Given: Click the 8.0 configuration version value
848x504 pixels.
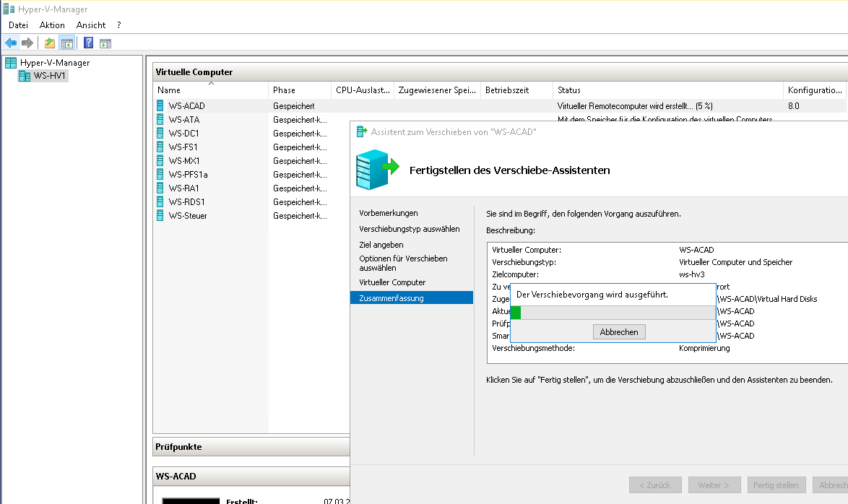Looking at the screenshot, I should (793, 106).
